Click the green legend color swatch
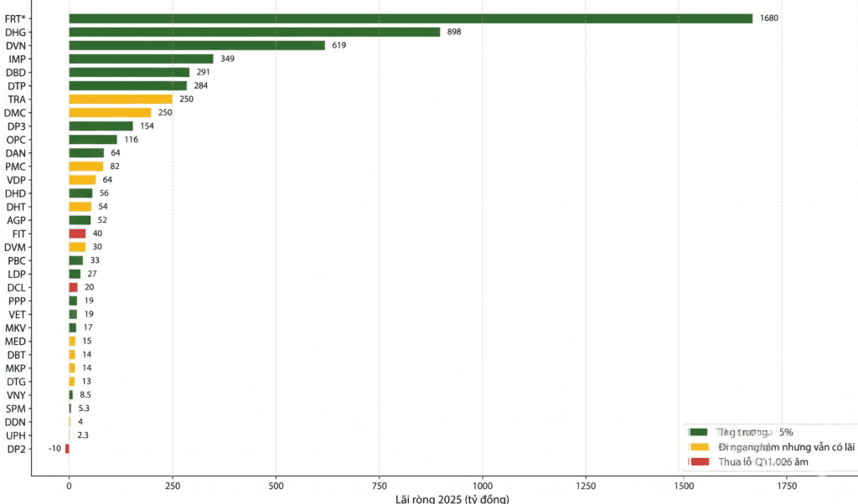This screenshot has height=504, width=858. (x=699, y=432)
